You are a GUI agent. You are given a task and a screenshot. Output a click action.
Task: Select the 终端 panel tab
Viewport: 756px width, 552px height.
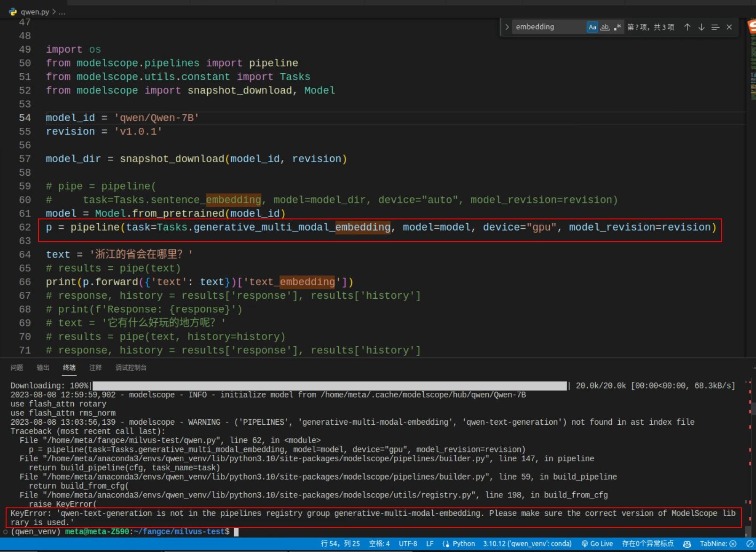tap(69, 367)
